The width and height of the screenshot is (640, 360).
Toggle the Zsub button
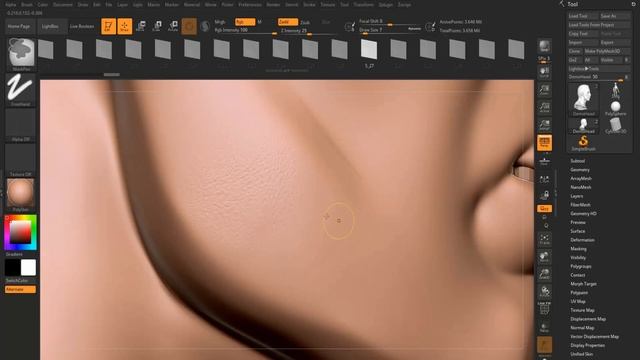coord(305,22)
